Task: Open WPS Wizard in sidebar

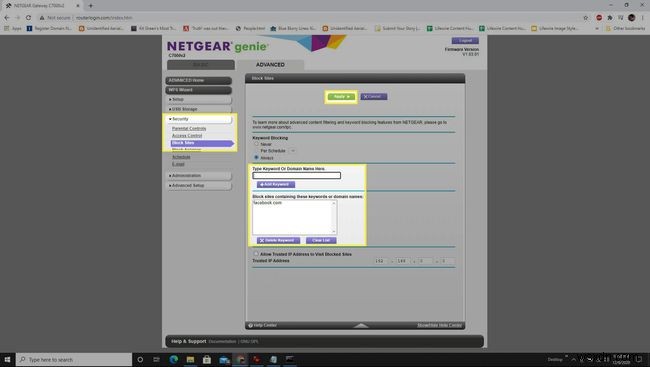Action: pos(199,90)
